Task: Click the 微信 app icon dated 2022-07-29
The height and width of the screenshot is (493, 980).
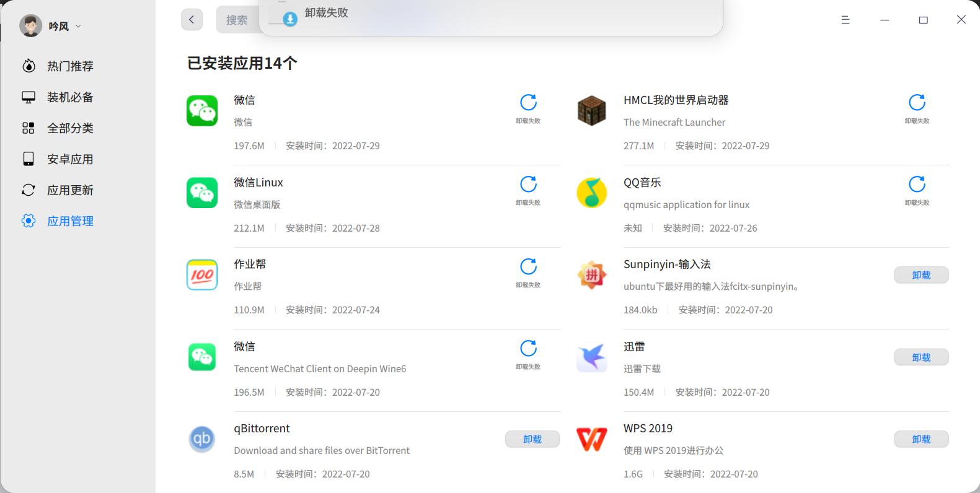Action: pyautogui.click(x=202, y=111)
